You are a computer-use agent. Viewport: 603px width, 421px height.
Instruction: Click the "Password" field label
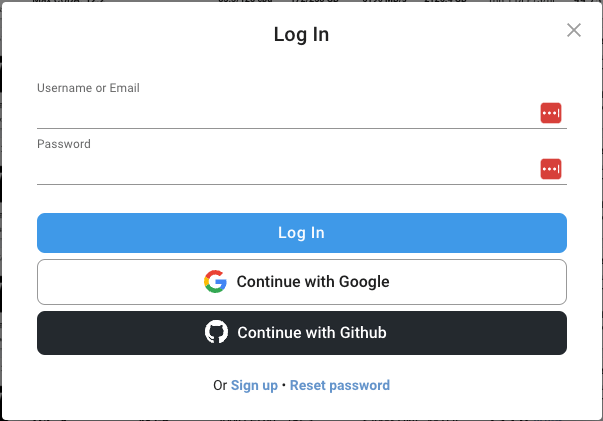(64, 144)
